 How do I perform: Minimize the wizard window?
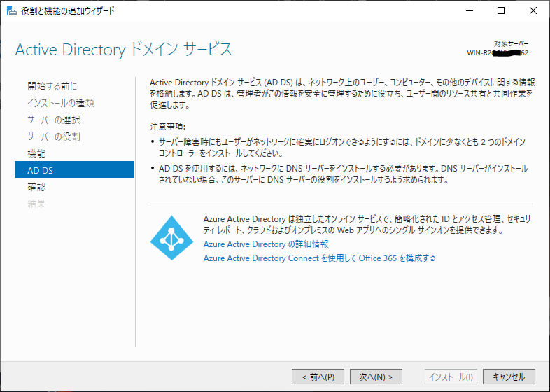coord(470,11)
